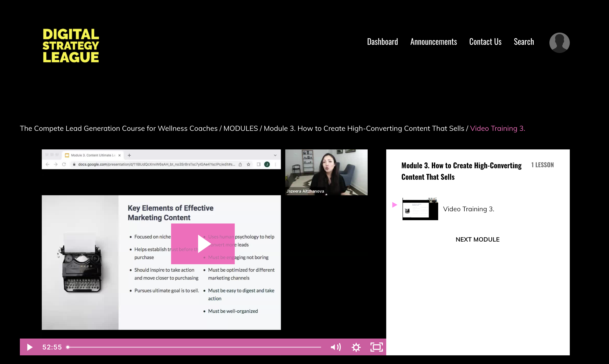Screen dimensions: 609x364
Task: Click the Digital Strategy League logo
Action: pos(71,46)
